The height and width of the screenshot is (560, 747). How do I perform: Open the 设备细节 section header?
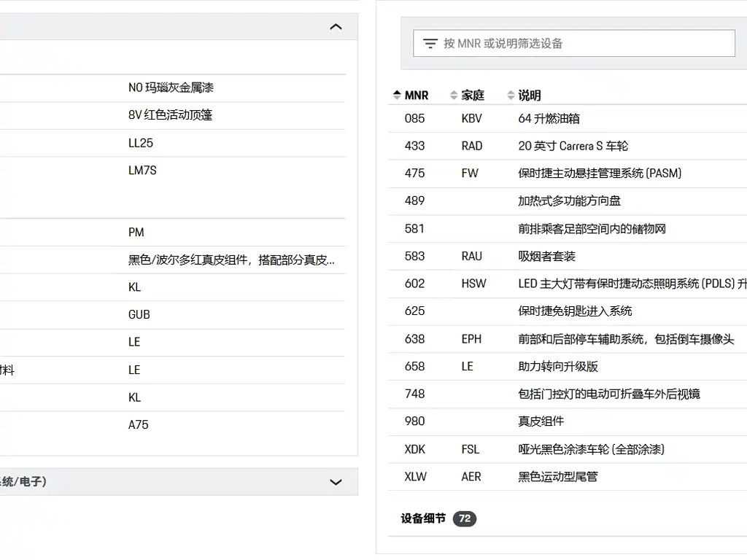pos(423,518)
